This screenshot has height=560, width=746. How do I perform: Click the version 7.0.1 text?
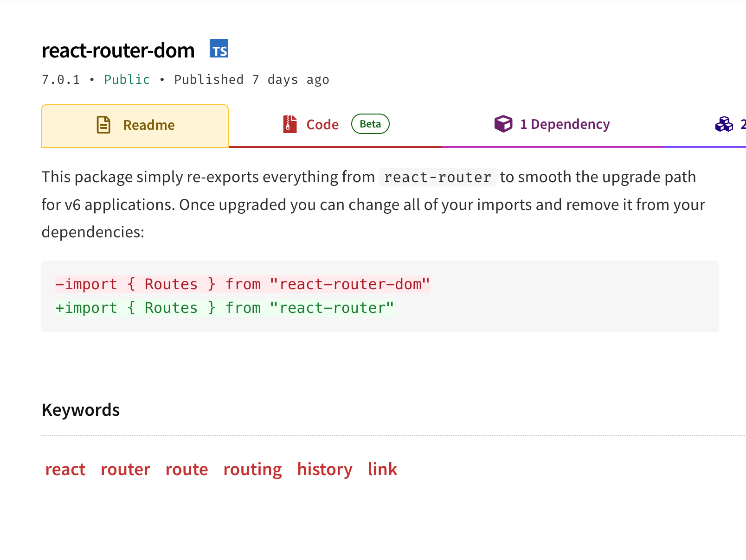61,80
